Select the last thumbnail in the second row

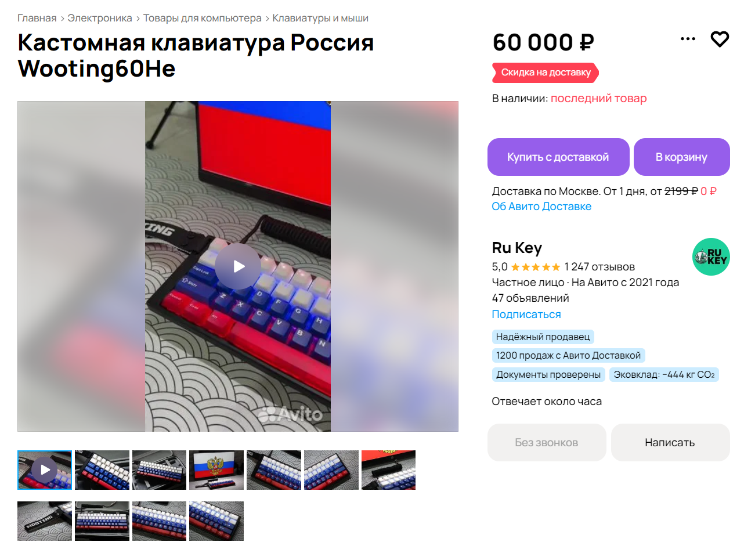[x=216, y=521]
